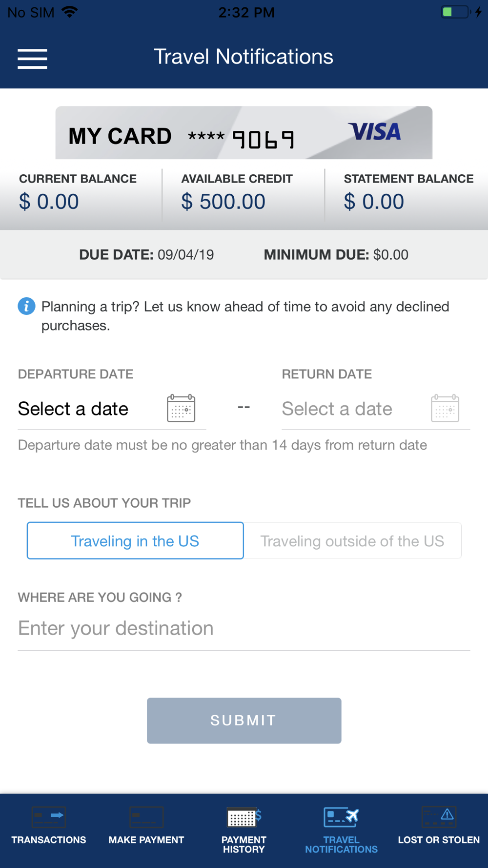The image size is (488, 868).
Task: Tap the Available Credit amount
Action: tap(224, 202)
